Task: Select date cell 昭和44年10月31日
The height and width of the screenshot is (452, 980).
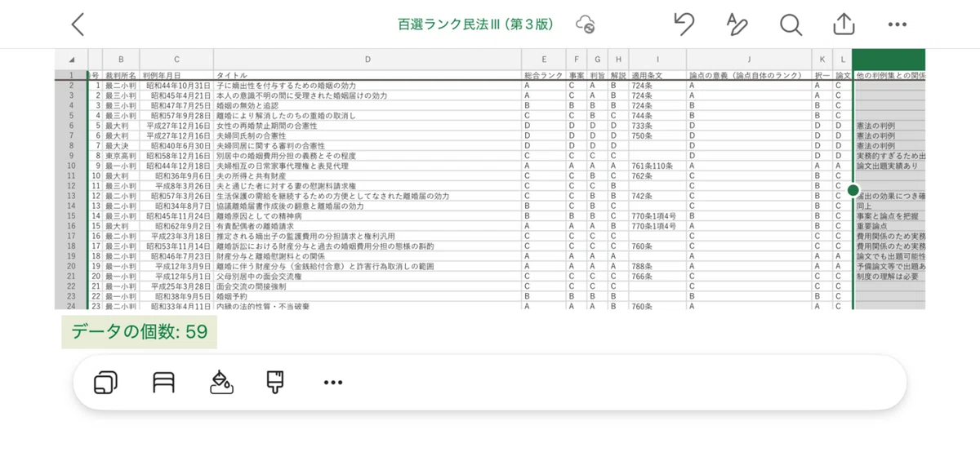Action: coord(176,85)
